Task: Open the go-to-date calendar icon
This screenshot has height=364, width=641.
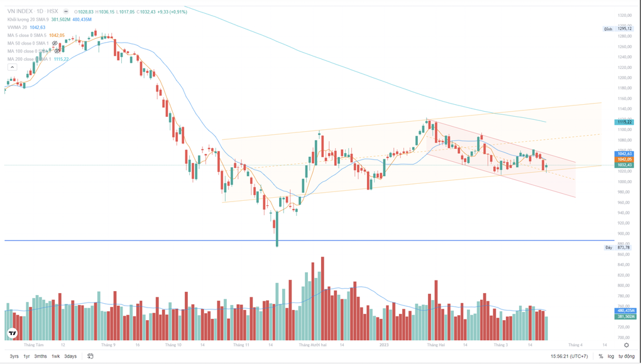Action: (x=90, y=356)
